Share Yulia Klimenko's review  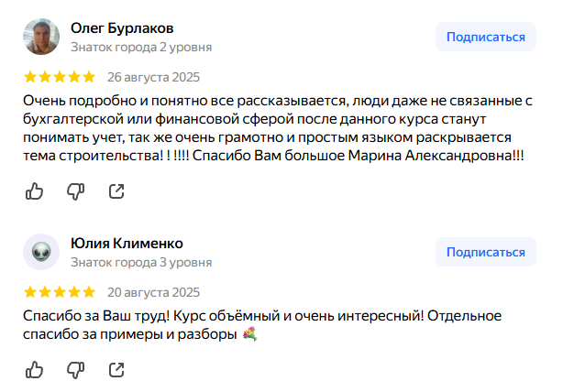(x=117, y=369)
